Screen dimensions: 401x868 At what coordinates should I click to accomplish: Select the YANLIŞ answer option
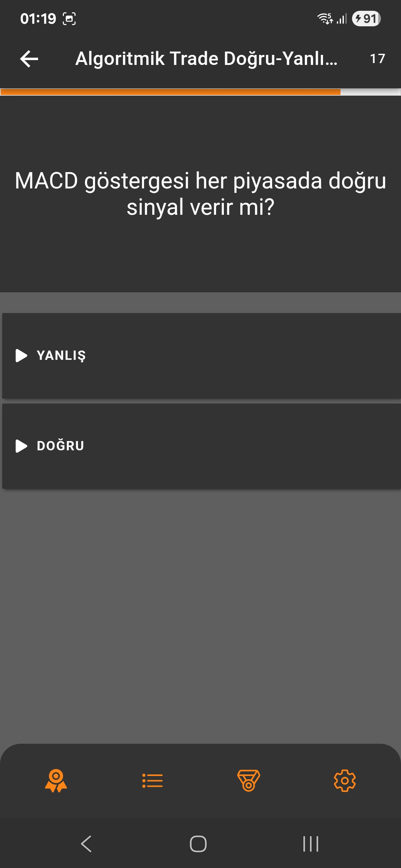click(x=202, y=356)
